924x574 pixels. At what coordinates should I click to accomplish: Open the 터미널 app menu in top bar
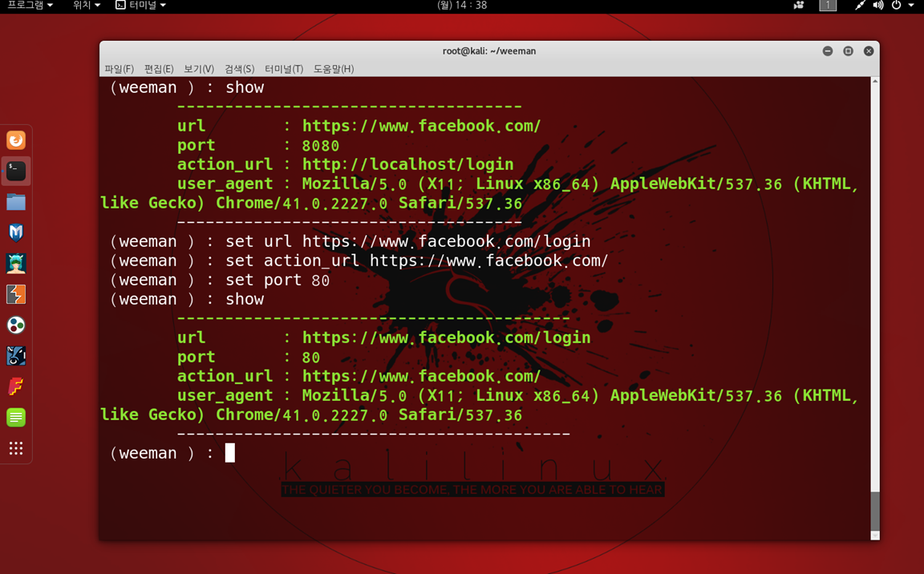[141, 6]
